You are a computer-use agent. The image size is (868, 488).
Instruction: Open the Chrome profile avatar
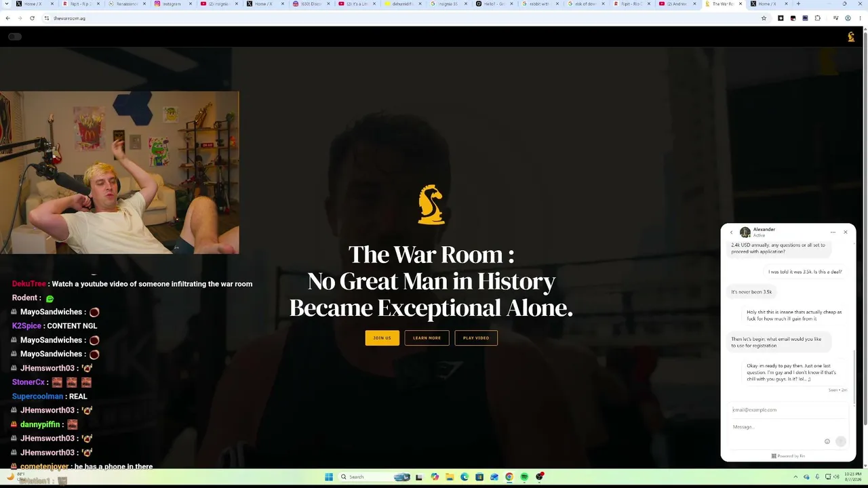click(x=848, y=18)
